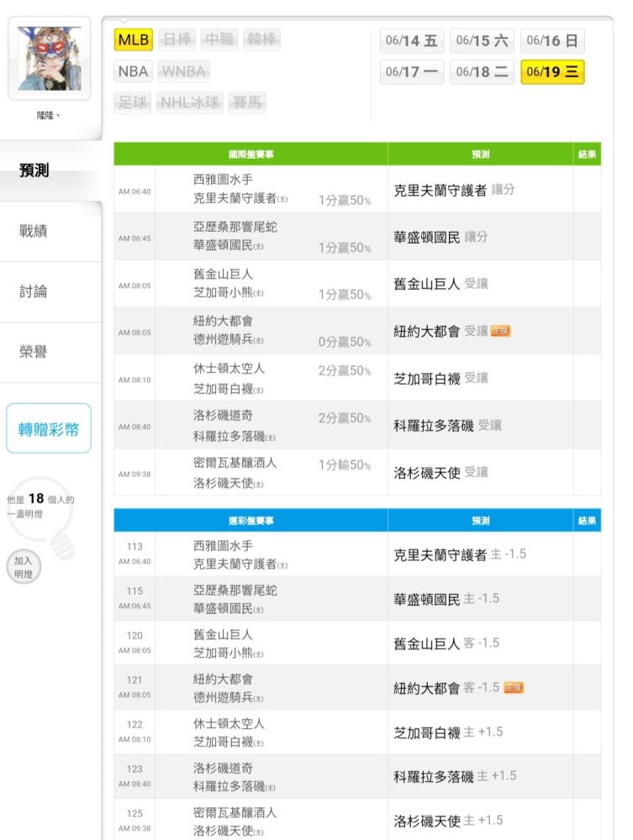Image resolution: width=633 pixels, height=840 pixels.
Task: Choose date 06/17 一
Action: click(412, 71)
